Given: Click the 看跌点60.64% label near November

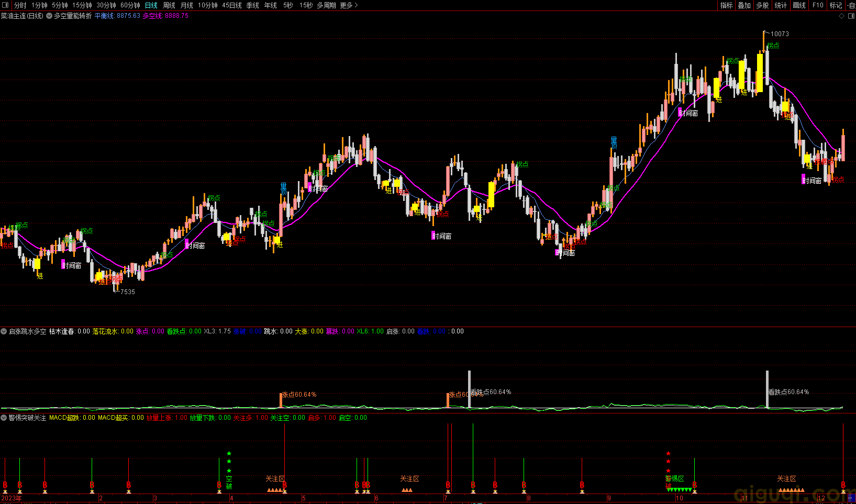Looking at the screenshot, I should pos(788,392).
